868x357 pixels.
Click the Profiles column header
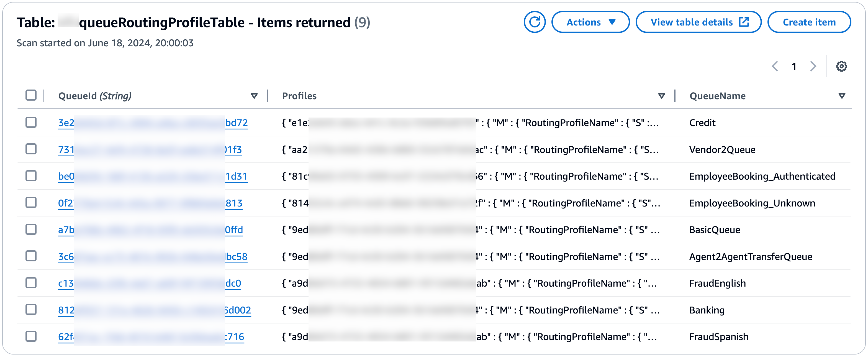(x=299, y=96)
